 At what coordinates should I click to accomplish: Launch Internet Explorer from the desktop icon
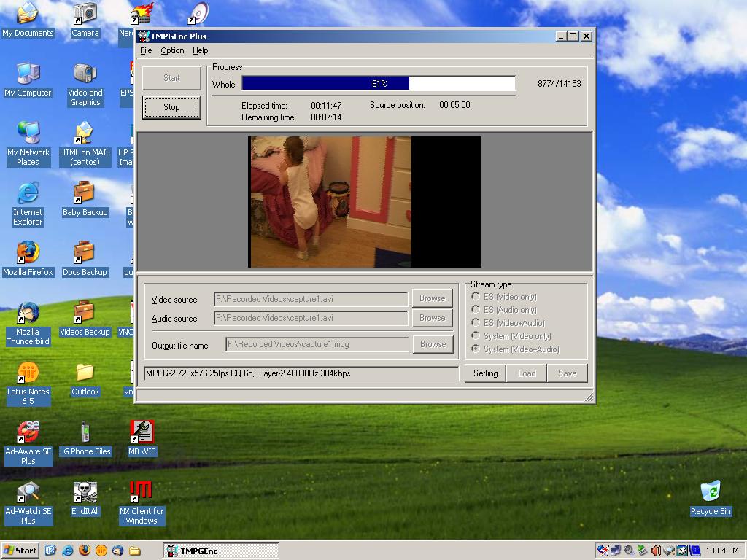[28, 204]
